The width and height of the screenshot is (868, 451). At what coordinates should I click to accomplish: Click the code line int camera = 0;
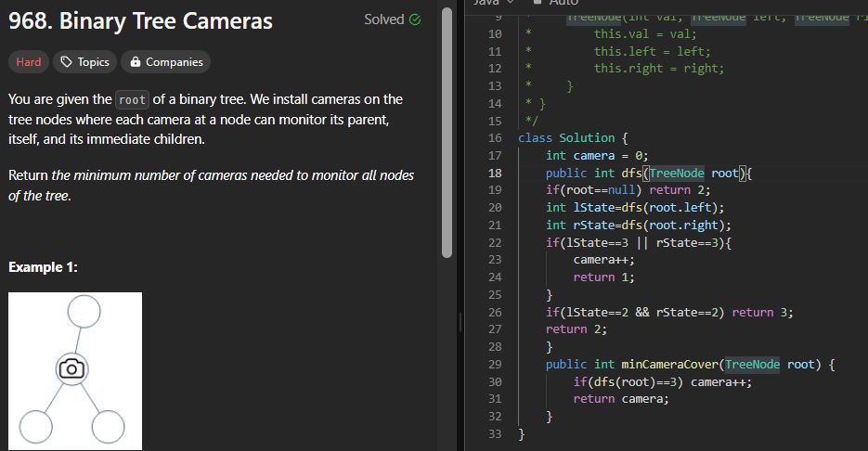pos(597,156)
